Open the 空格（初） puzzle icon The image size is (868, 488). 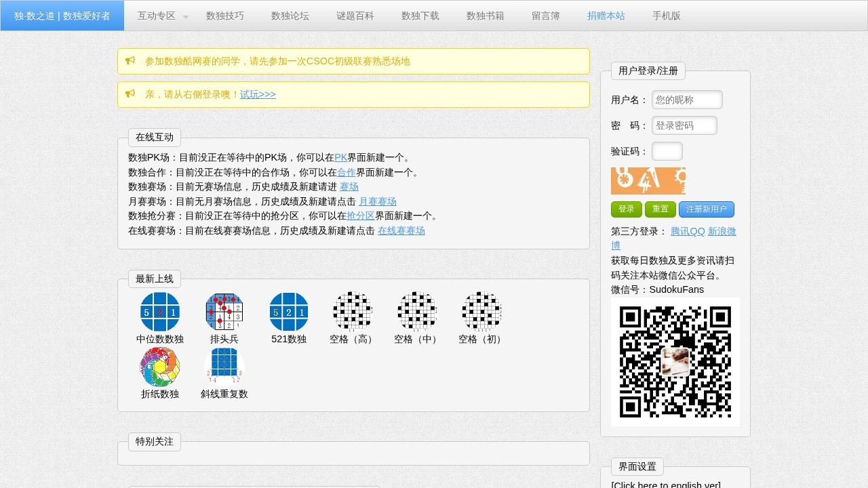tap(481, 312)
